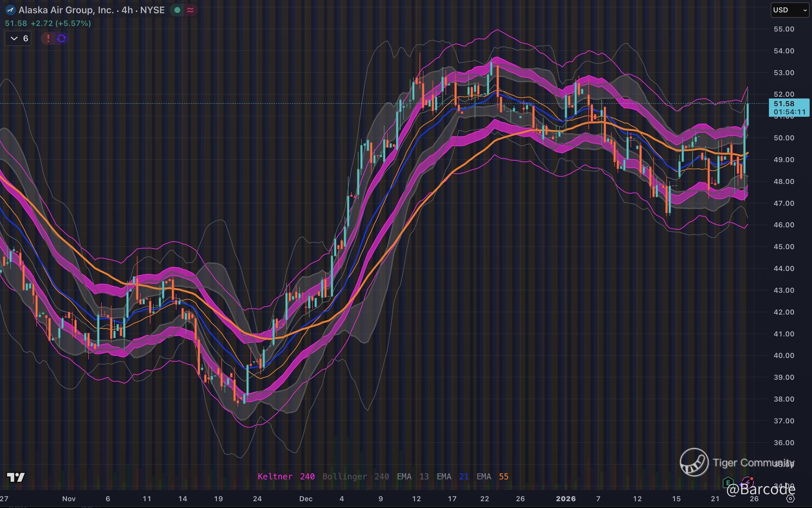Click the Dec label on time axis
The image size is (812, 508).
[x=306, y=499]
